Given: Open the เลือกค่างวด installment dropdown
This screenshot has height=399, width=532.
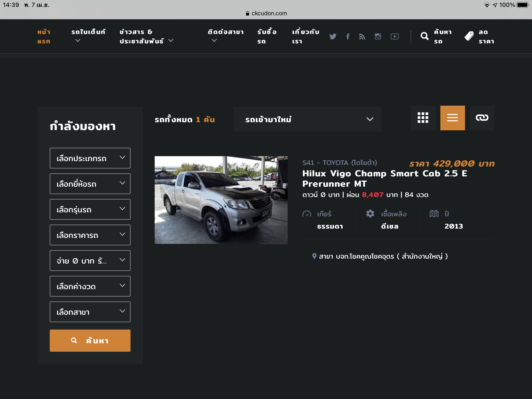Looking at the screenshot, I should click(90, 286).
